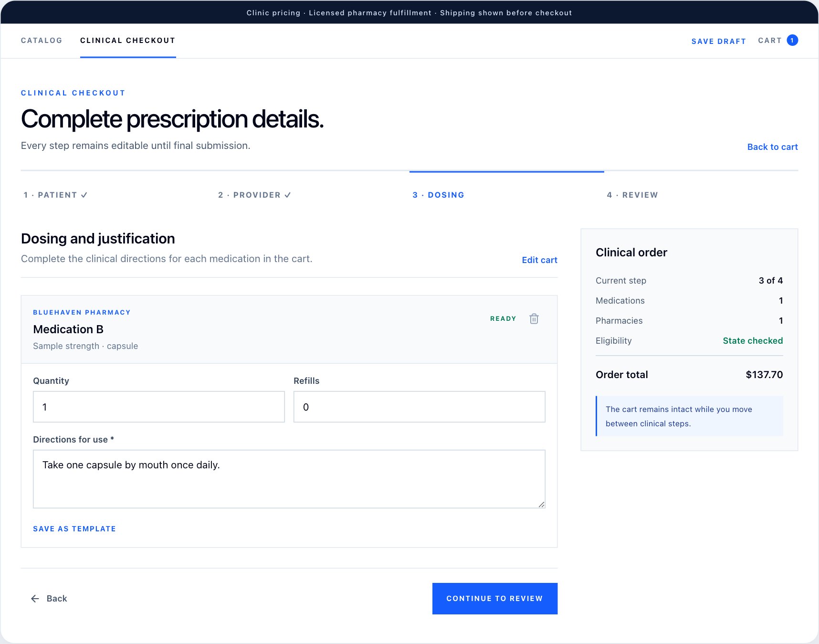Click 'Sample strength · capsule' text
This screenshot has width=819, height=644.
[85, 346]
